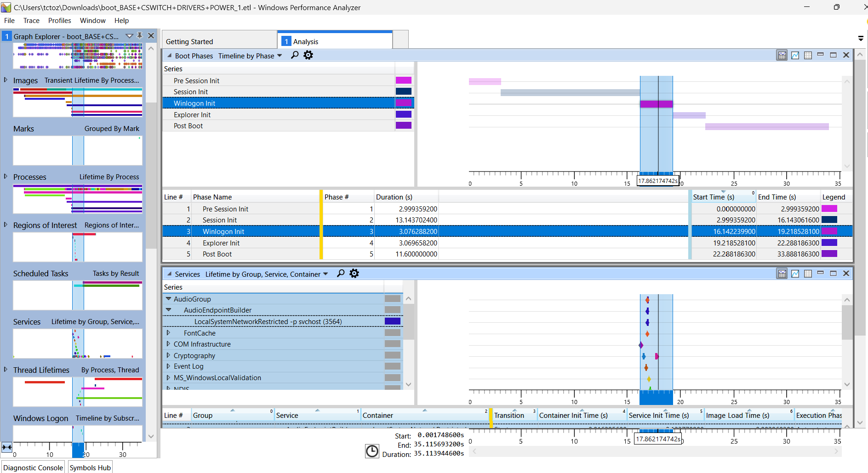
Task: Open Graph Explorer window position dropdown
Action: (129, 36)
